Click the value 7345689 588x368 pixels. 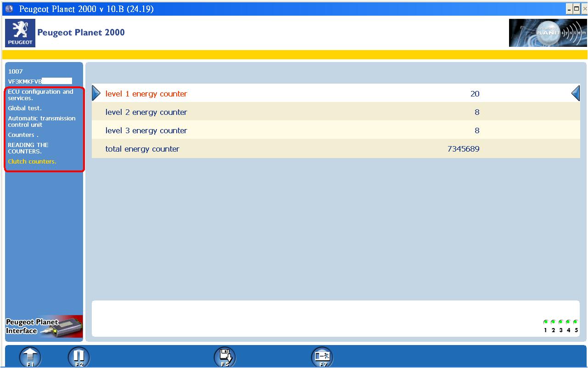[x=463, y=149]
